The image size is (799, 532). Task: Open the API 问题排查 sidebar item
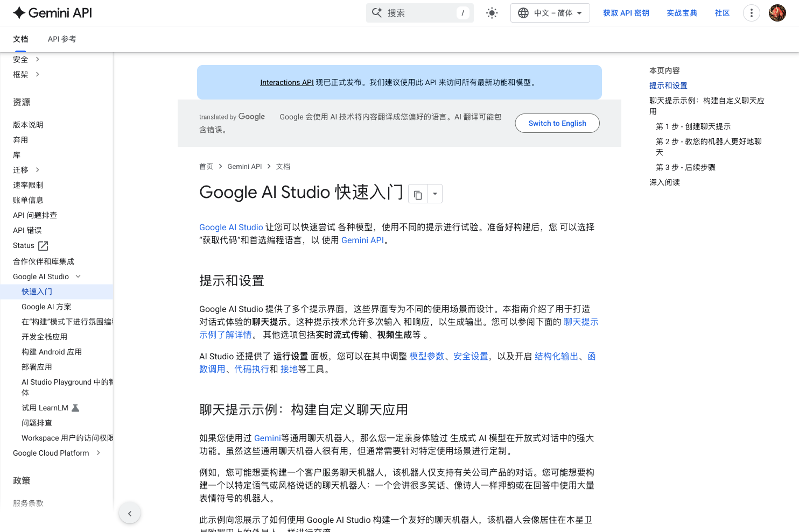[35, 215]
